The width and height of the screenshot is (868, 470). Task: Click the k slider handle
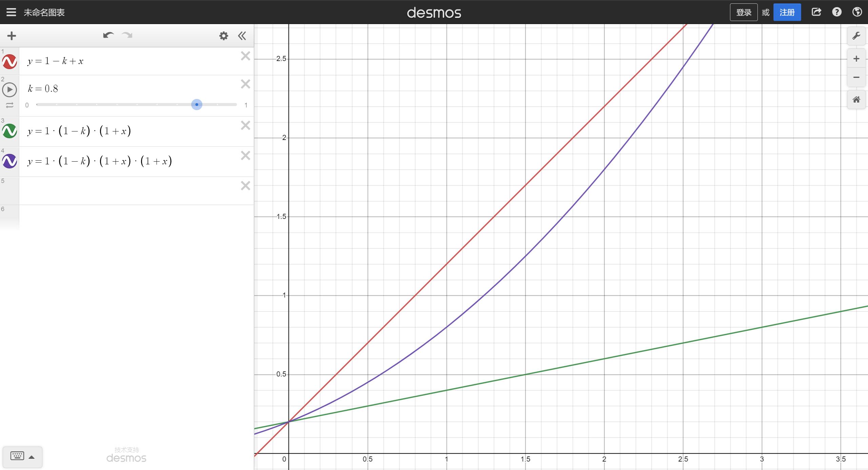tap(197, 104)
